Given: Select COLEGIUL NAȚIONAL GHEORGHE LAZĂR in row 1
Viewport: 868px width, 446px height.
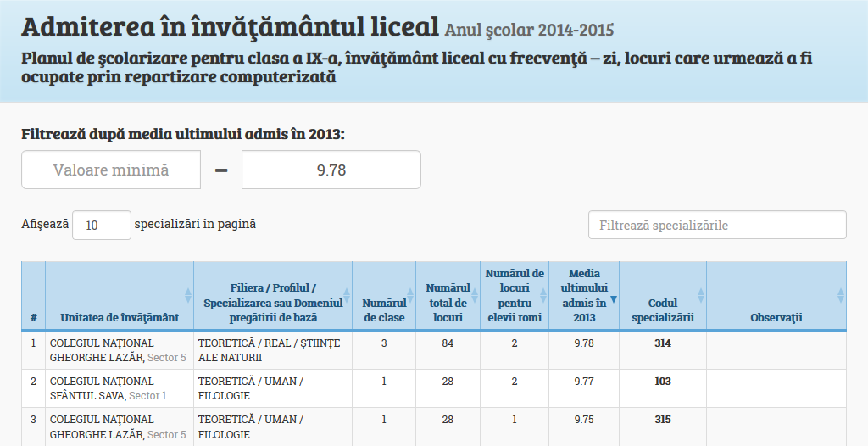Looking at the screenshot, I should 118,350.
